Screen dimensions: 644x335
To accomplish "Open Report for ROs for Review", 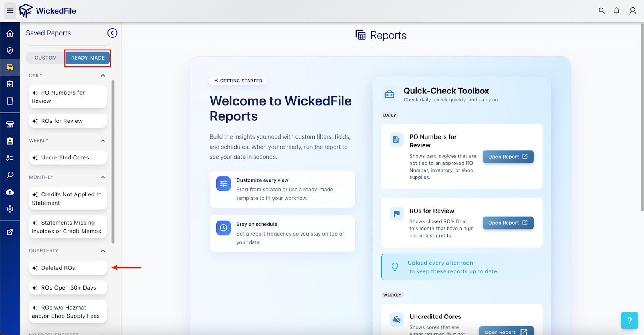I will pos(508,223).
